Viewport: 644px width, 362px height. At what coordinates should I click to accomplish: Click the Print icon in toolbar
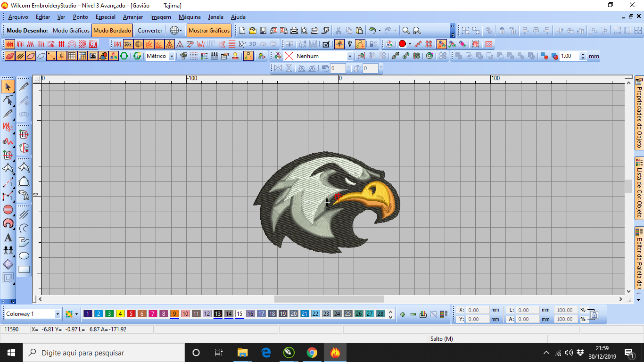294,31
